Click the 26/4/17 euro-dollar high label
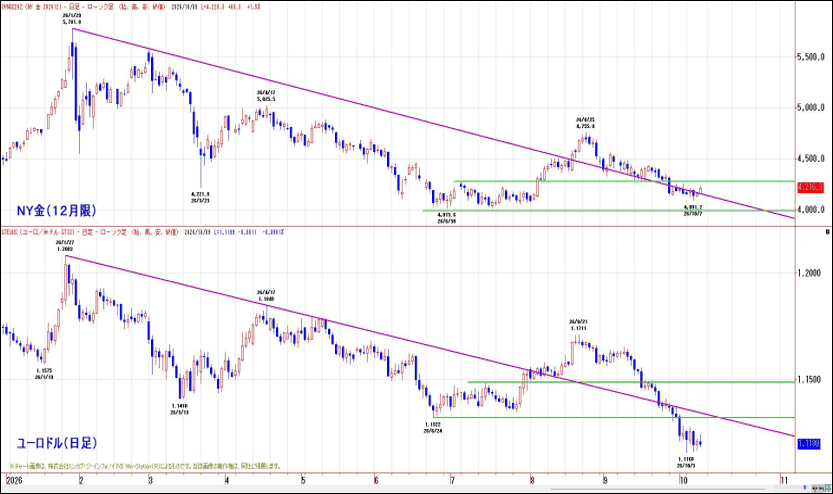The height and width of the screenshot is (494, 833). pyautogui.click(x=266, y=293)
